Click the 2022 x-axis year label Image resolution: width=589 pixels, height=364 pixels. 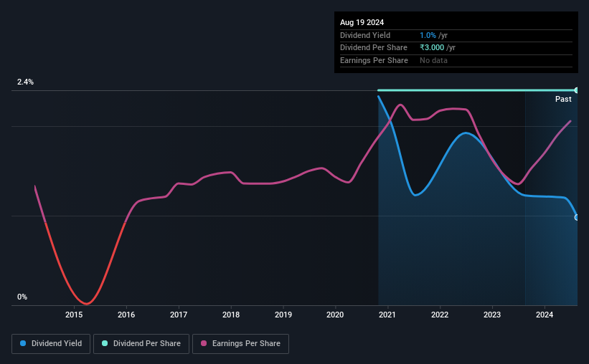(440, 315)
